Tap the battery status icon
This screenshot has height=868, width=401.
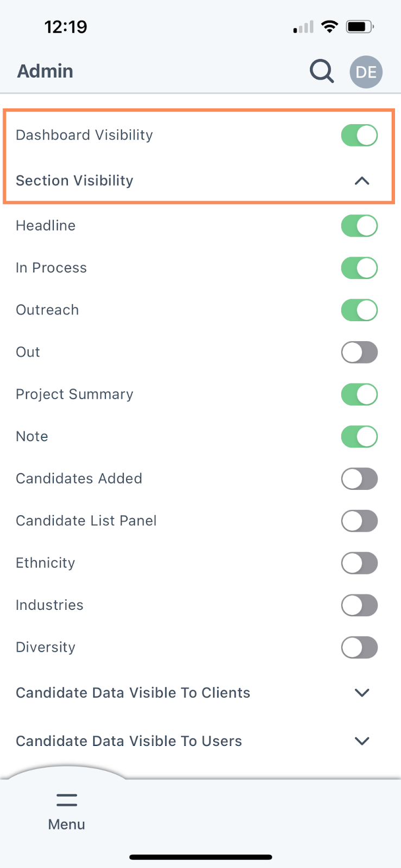pos(360,27)
